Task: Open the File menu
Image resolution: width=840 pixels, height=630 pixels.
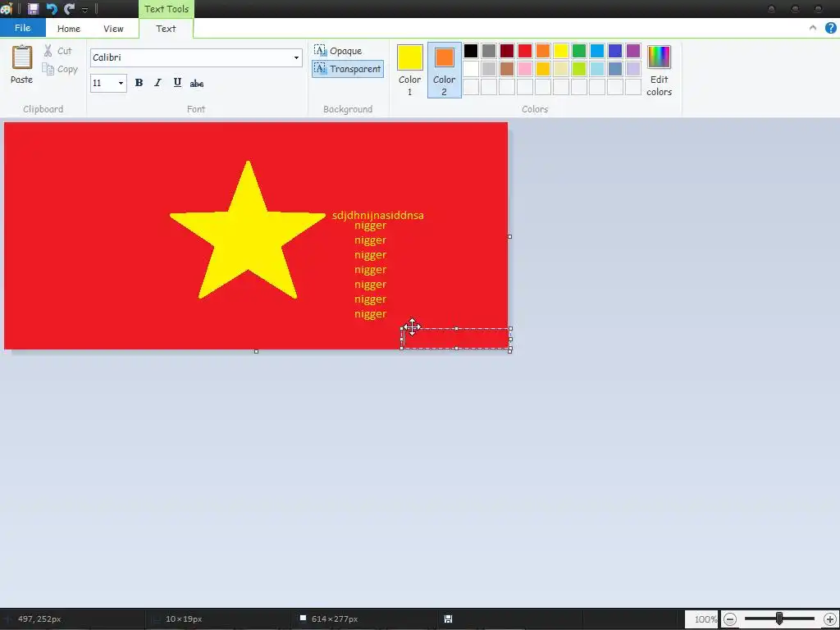Action: click(22, 28)
